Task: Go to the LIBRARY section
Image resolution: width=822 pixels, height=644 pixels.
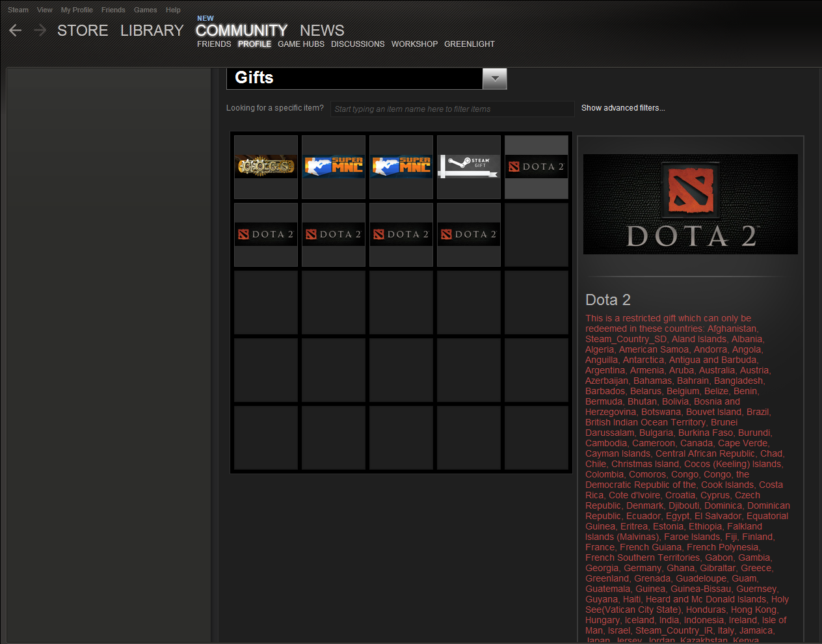Action: click(x=152, y=31)
